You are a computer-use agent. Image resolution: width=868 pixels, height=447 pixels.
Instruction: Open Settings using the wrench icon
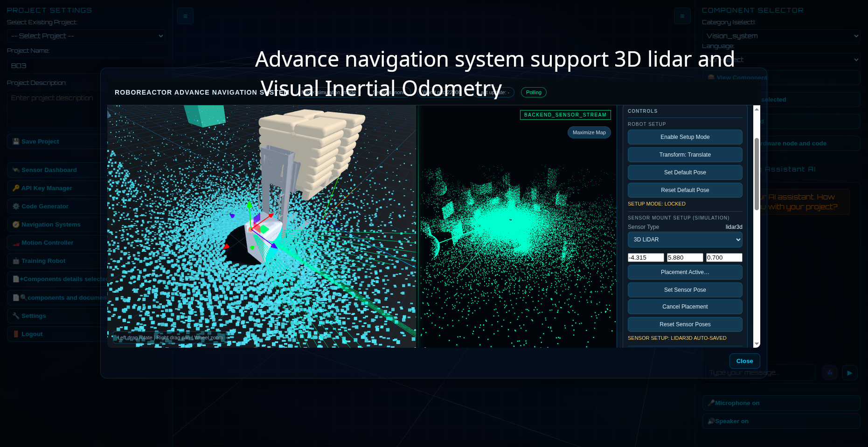click(x=16, y=316)
